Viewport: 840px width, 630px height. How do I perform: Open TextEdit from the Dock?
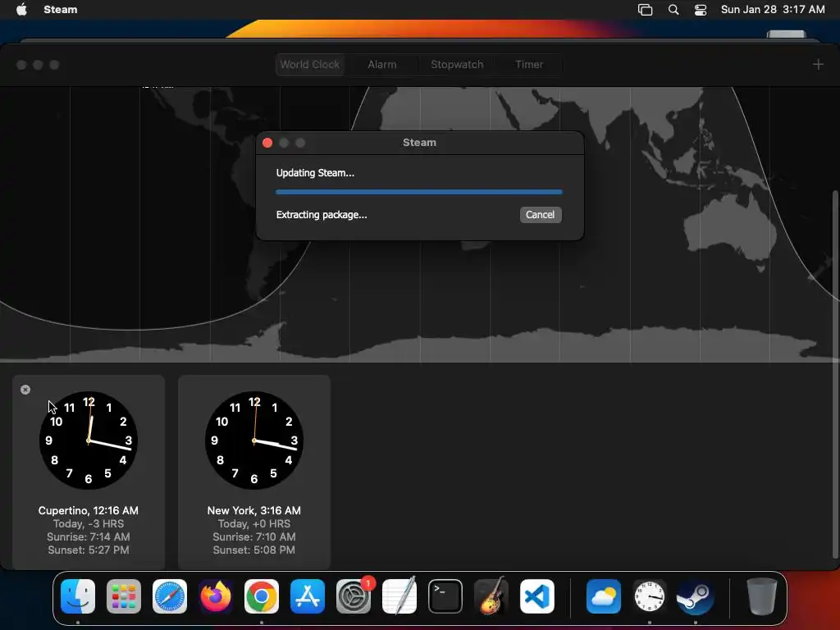tap(399, 596)
